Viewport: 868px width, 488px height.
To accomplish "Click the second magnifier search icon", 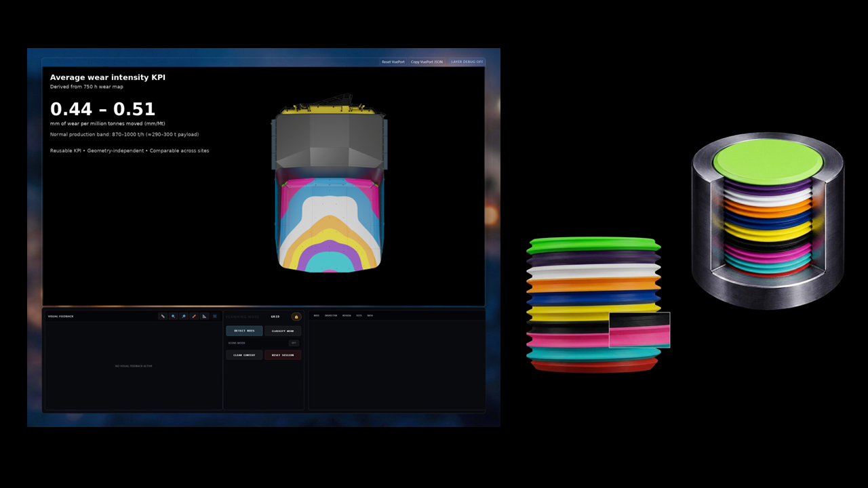I will pos(184,316).
